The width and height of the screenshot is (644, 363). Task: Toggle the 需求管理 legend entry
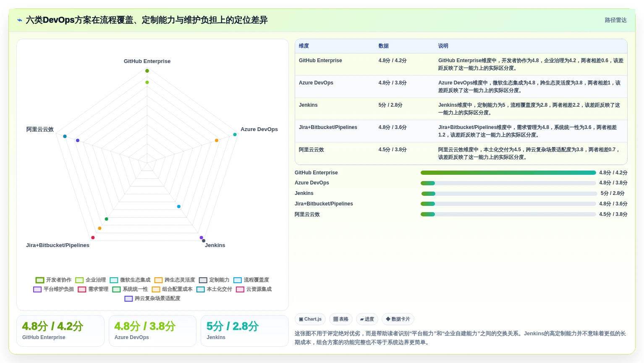pos(93,289)
